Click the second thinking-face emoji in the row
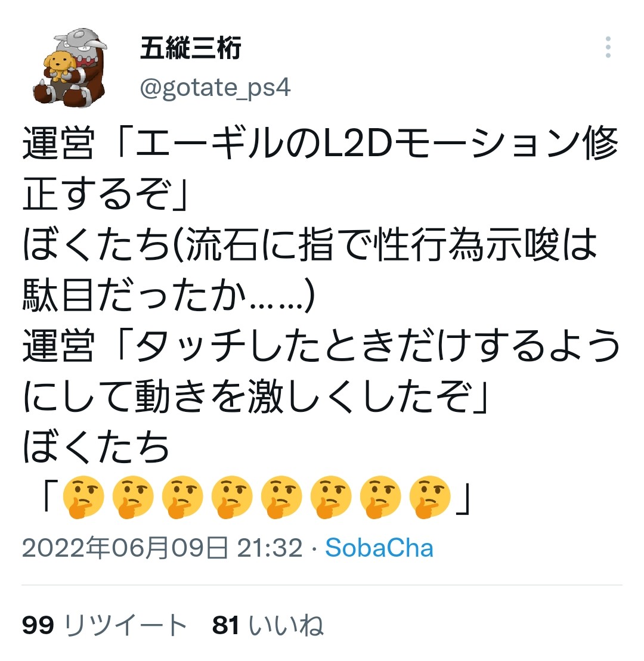 coord(132,496)
